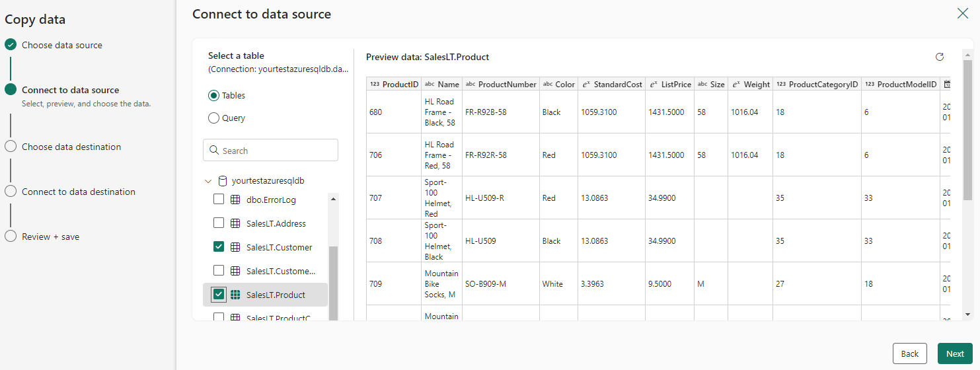980x370 pixels.
Task: Click the Preview data: SalesLT.Product heading
Action: click(428, 57)
